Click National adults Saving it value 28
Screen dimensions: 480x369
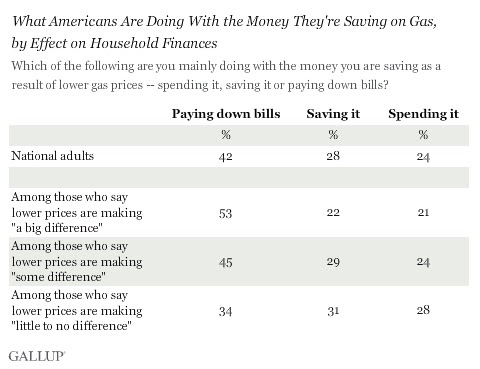click(x=333, y=156)
